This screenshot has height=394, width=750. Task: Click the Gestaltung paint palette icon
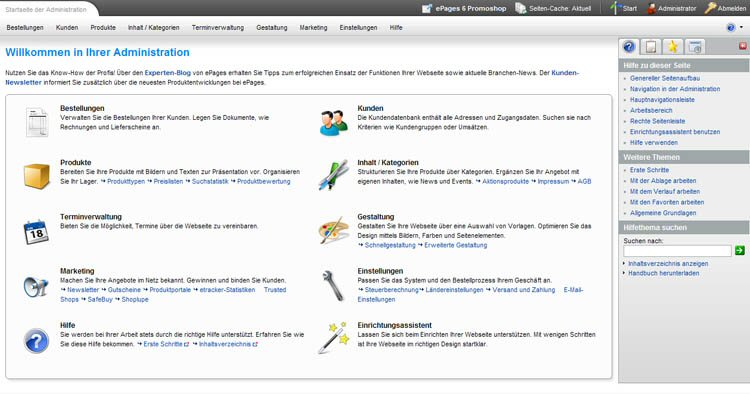334,230
